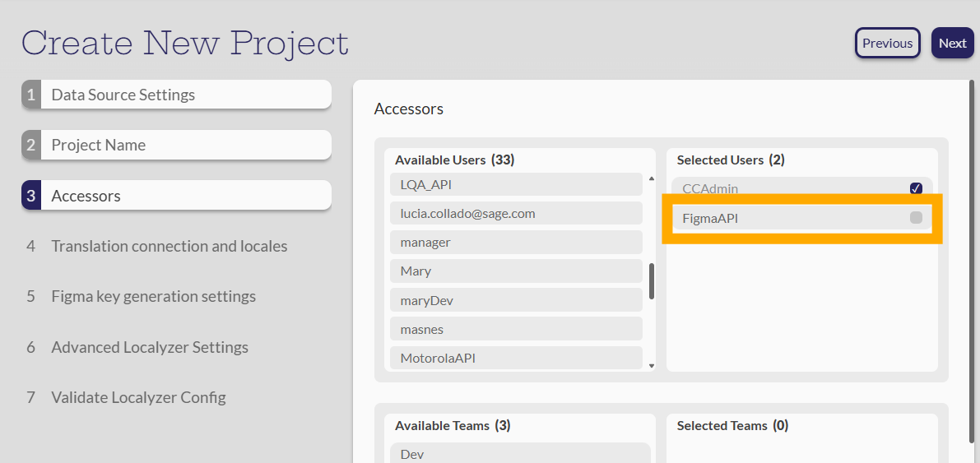Open Validate Localyzer Config step
This screenshot has height=463, width=980.
coord(138,397)
